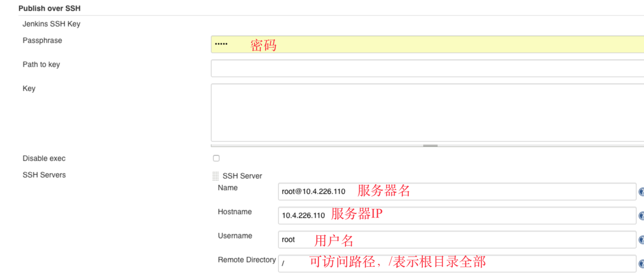Click inside the Key text area

[427, 113]
